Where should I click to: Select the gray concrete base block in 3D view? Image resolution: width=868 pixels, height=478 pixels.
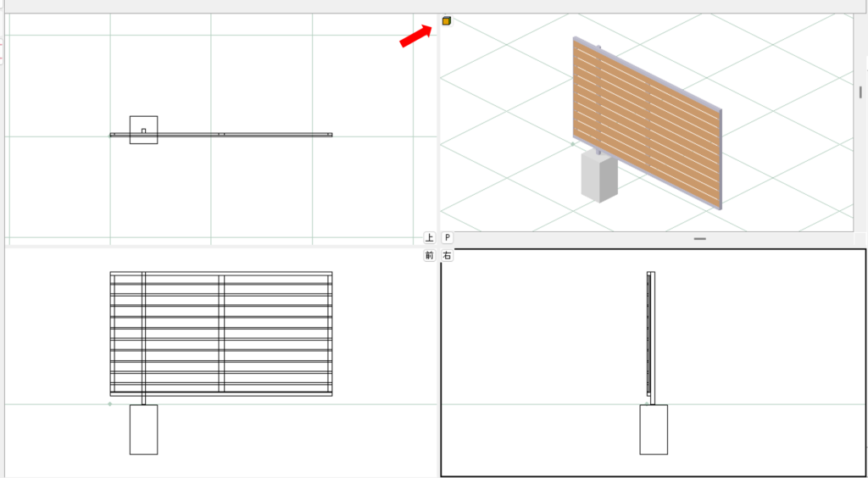(x=599, y=177)
